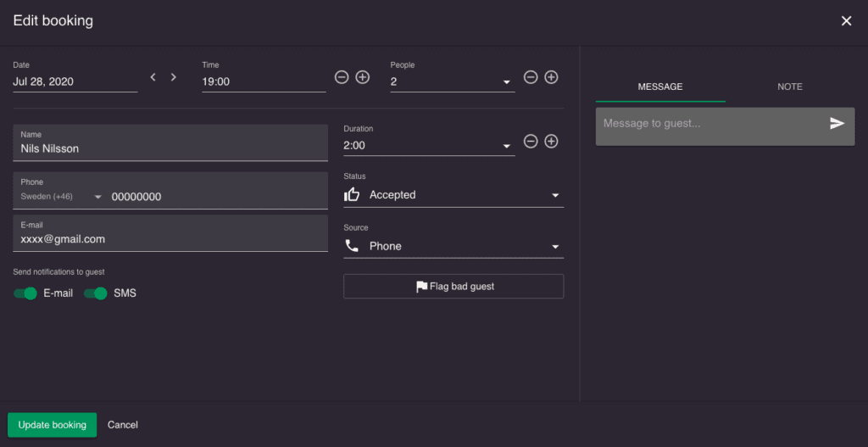The width and height of the screenshot is (868, 447).
Task: Add a person with plus icon
Action: 551,77
